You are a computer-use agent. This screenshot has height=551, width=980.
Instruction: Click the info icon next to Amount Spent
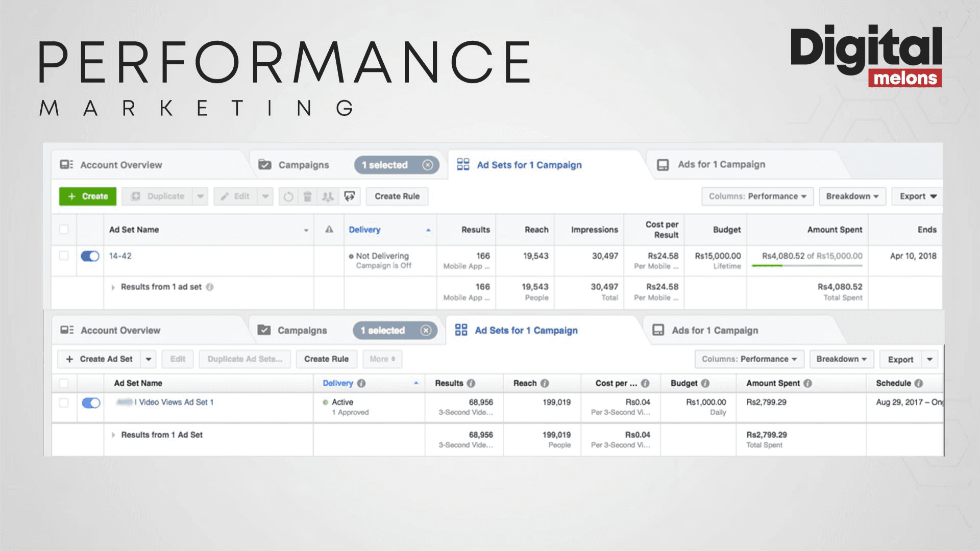(807, 383)
